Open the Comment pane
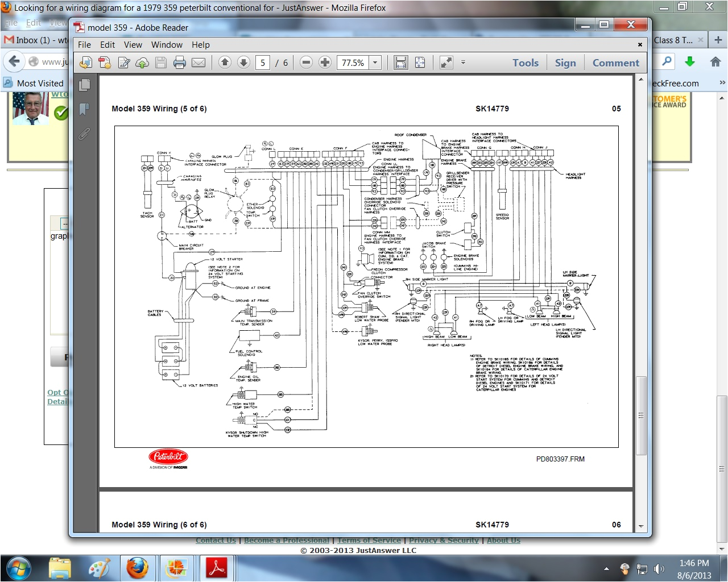Image resolution: width=728 pixels, height=582 pixels. pos(616,63)
